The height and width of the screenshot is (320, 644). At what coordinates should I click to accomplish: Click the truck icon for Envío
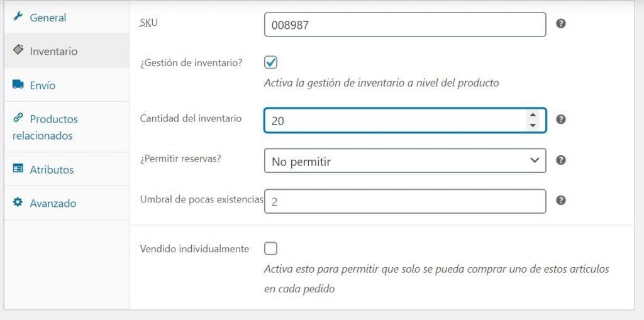pos(18,84)
